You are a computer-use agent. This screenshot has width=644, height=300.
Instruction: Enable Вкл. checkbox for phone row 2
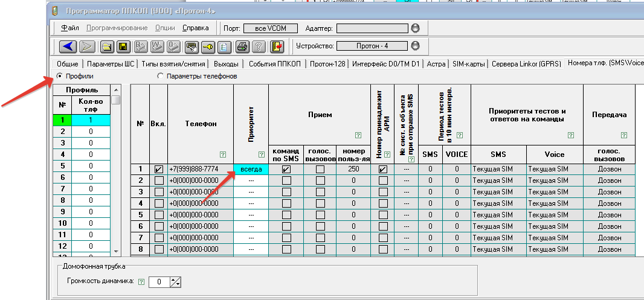tap(158, 180)
